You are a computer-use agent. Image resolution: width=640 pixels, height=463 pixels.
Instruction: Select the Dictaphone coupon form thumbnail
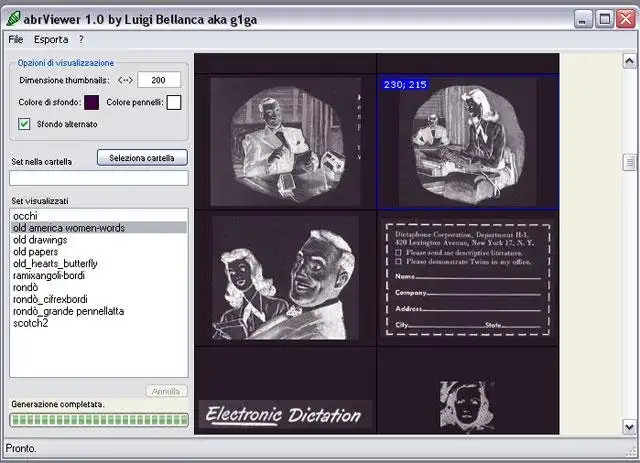pyautogui.click(x=468, y=279)
